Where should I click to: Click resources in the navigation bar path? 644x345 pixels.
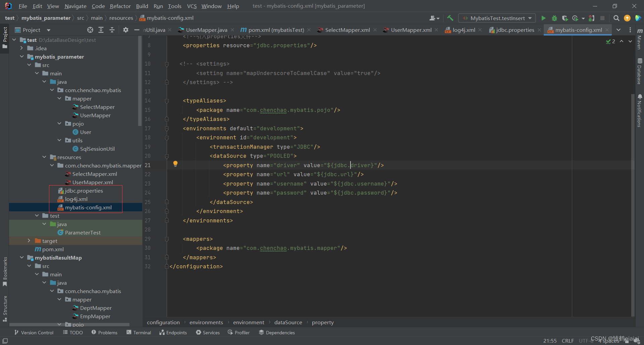pyautogui.click(x=121, y=18)
